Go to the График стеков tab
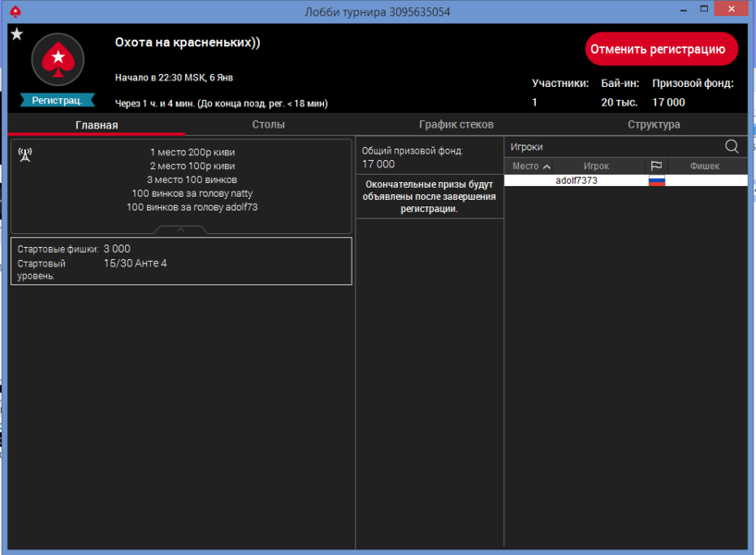 pos(456,125)
